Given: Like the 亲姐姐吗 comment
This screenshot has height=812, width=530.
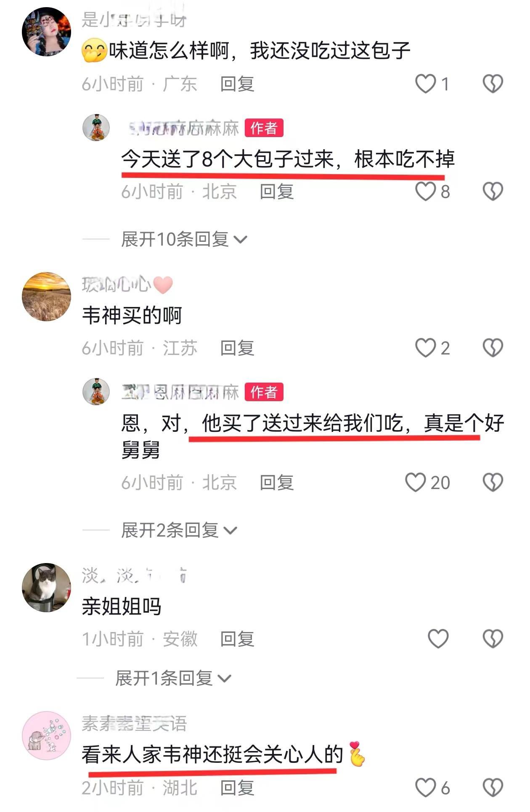Looking at the screenshot, I should point(438,639).
